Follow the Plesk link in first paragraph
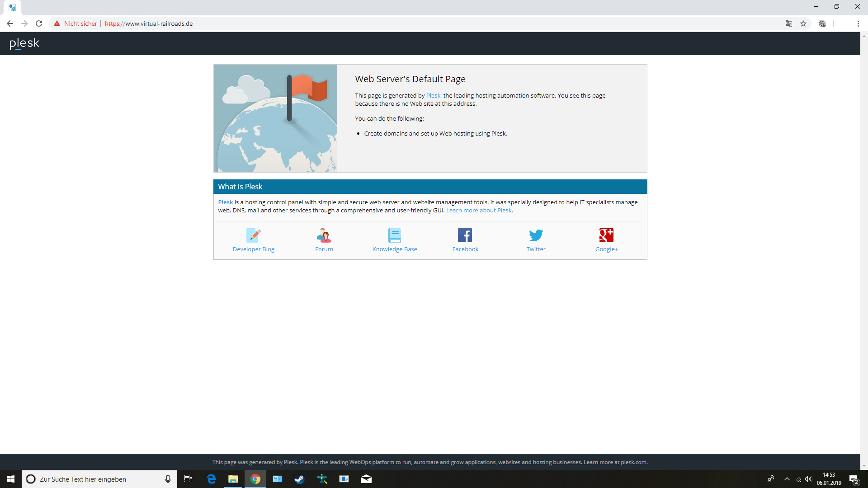 coord(433,96)
